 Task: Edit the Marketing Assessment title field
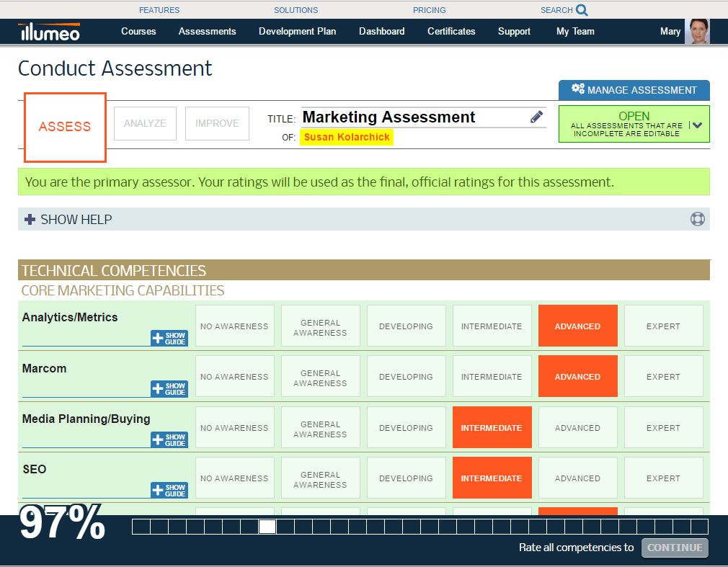point(423,117)
